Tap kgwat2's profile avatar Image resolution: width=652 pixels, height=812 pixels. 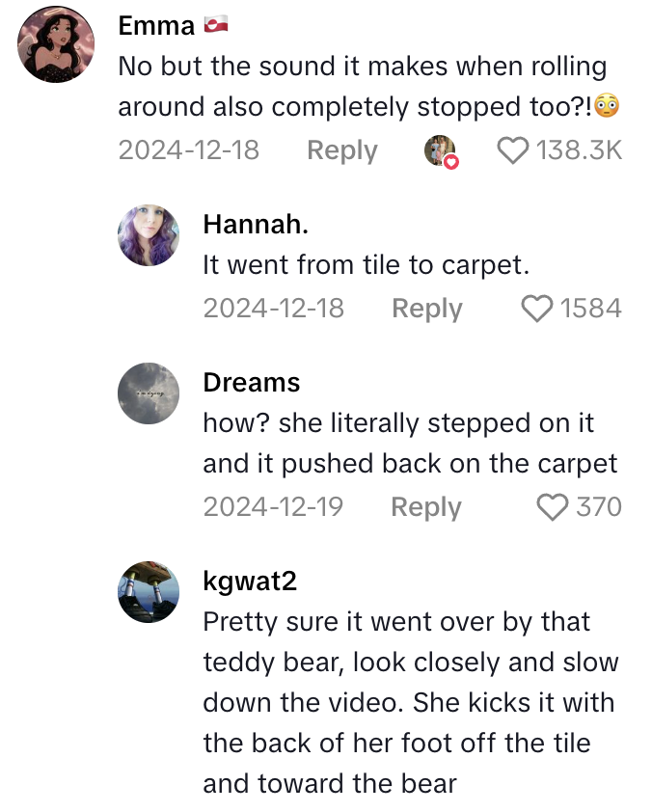[x=149, y=591]
